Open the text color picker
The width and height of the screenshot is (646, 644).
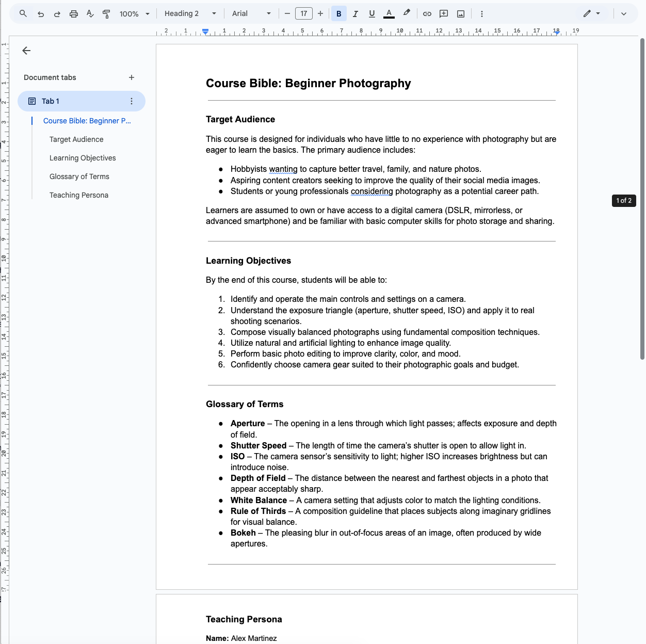click(389, 14)
